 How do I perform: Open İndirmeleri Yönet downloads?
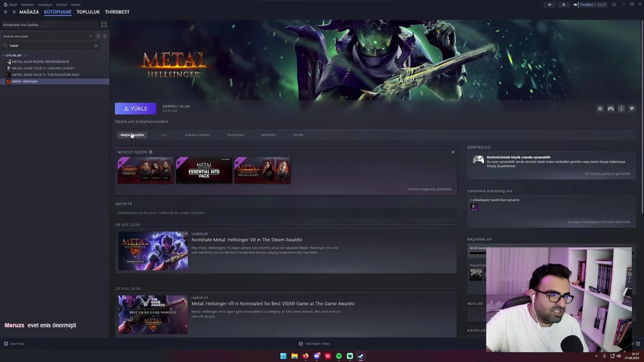(314, 344)
